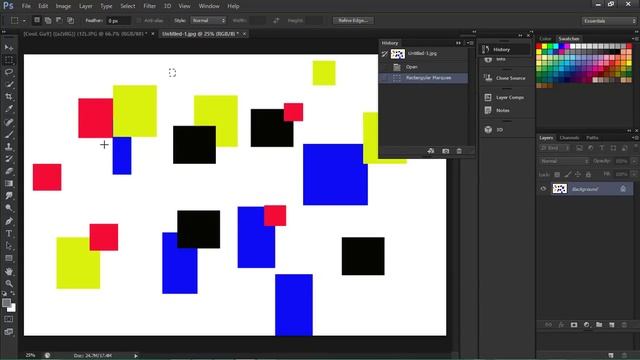Image resolution: width=640 pixels, height=360 pixels.
Task: Toggle Anti-alias checkbox
Action: point(138,20)
